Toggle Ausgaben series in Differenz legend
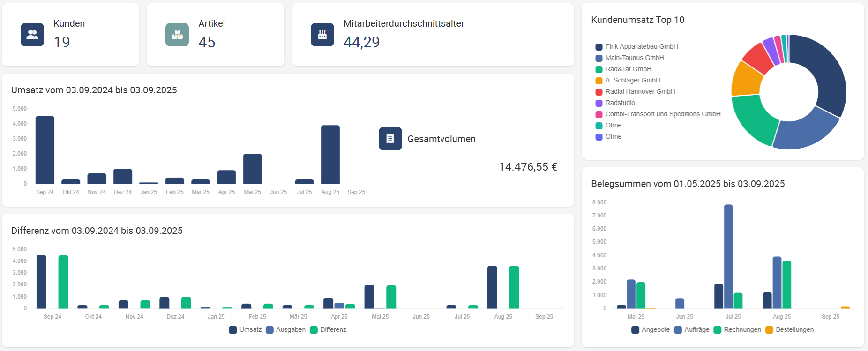 click(285, 330)
